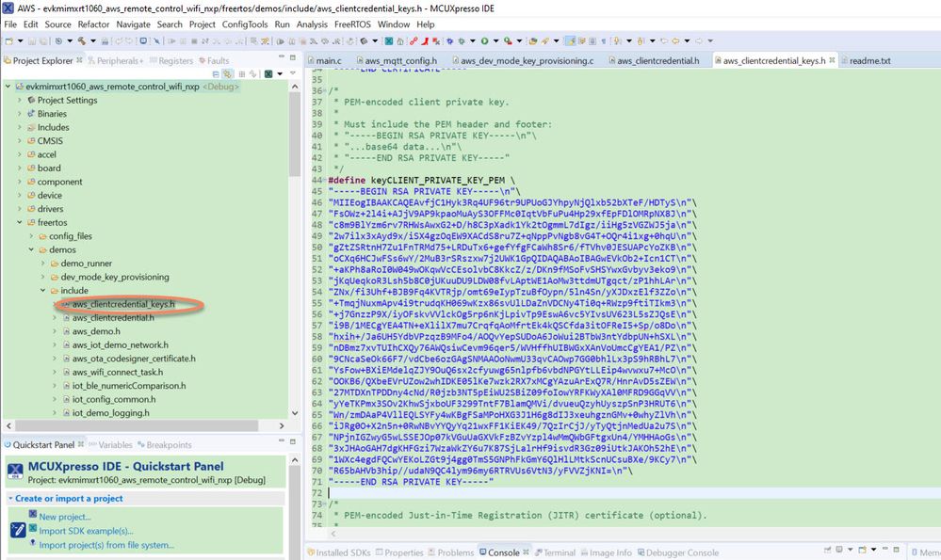Viewport: 941px width, 560px height.
Task: Select aws_wifi_connect_task.h file
Action: (118, 372)
